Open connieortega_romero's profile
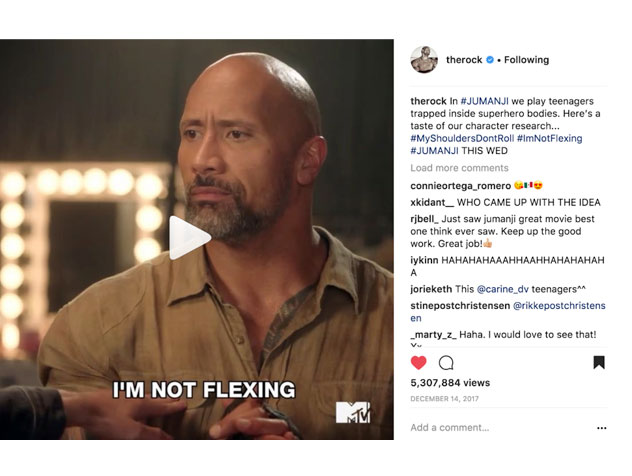Viewport: 632px width, 476px height. tap(460, 186)
